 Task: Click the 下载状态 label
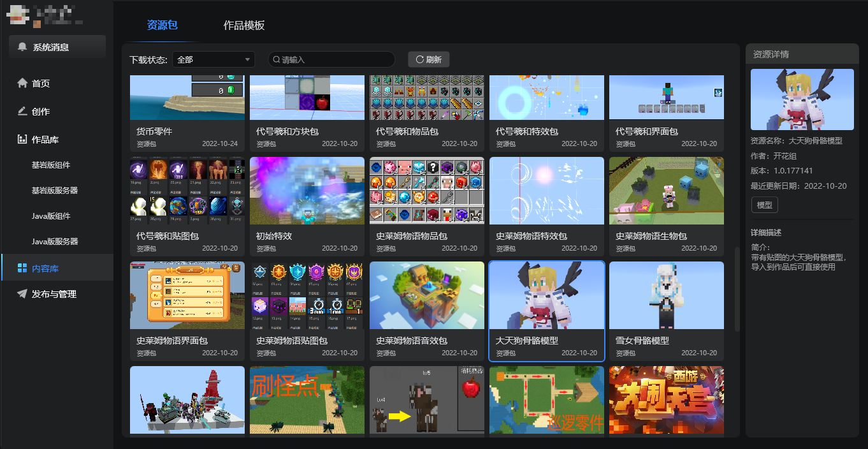pyautogui.click(x=148, y=59)
